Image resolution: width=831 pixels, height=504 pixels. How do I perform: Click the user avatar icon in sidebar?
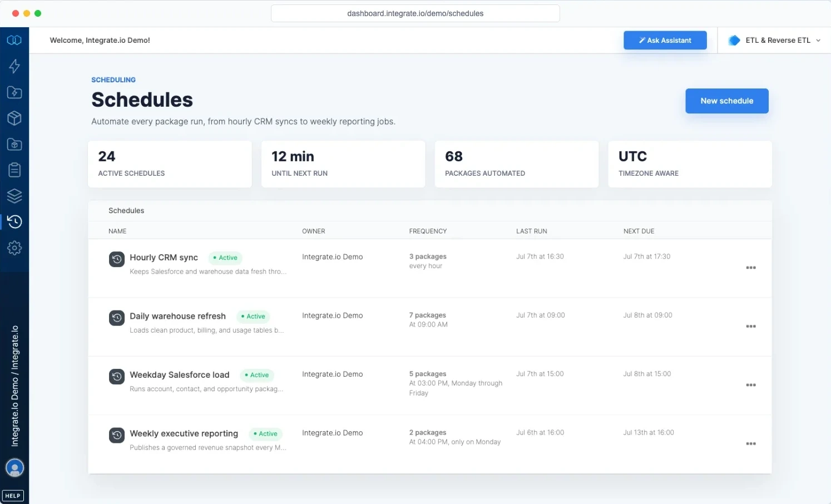point(14,468)
